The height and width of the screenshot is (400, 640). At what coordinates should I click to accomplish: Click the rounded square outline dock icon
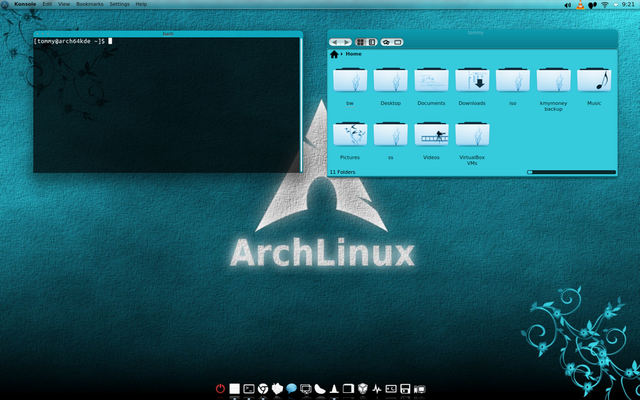tap(348, 389)
